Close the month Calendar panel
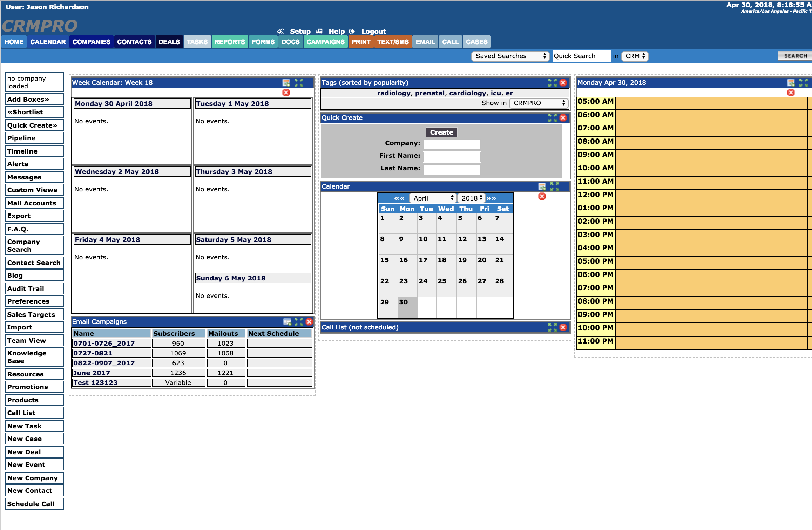812x530 pixels. pyautogui.click(x=542, y=196)
